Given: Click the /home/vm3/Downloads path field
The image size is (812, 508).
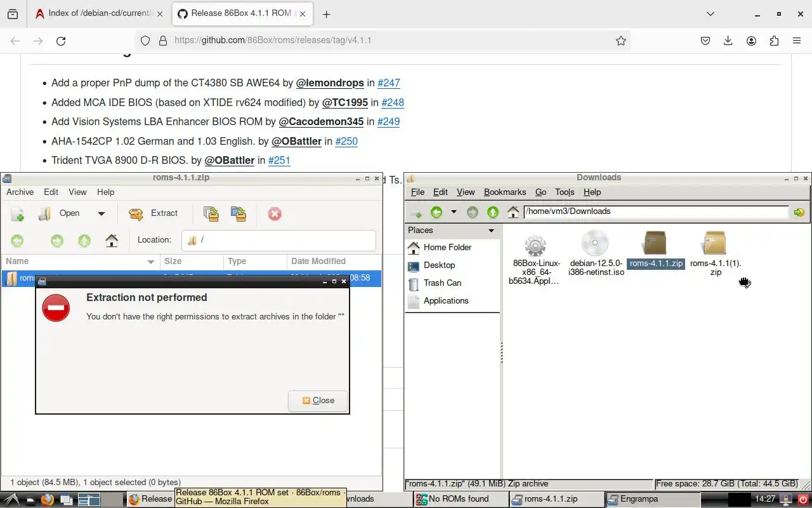Looking at the screenshot, I should [656, 211].
